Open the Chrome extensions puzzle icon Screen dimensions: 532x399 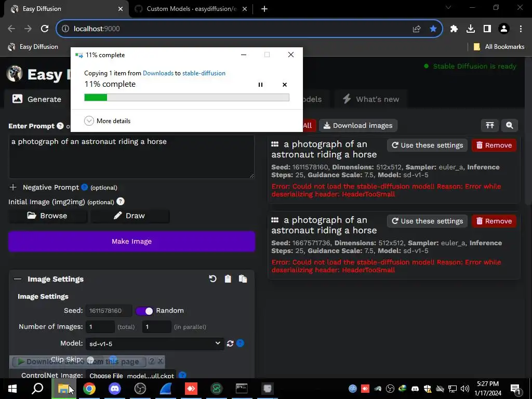(x=454, y=29)
